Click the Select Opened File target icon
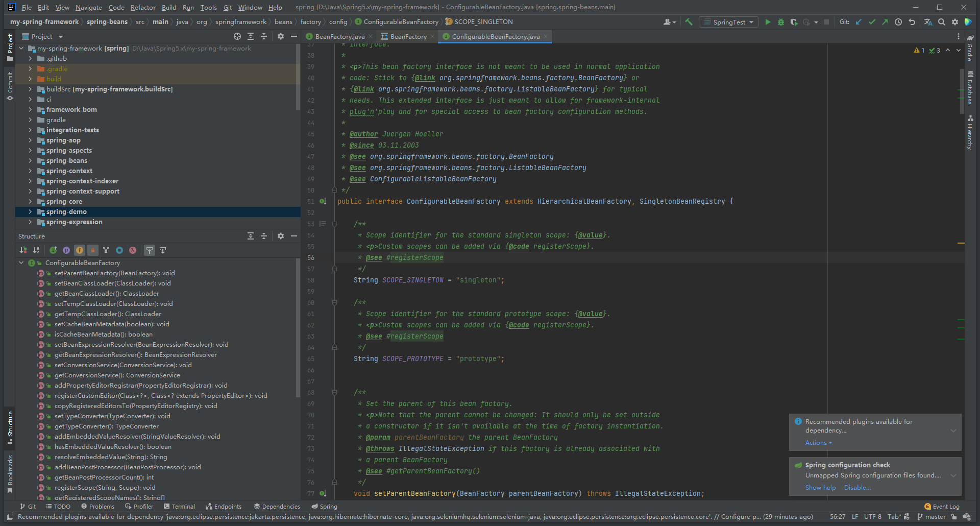The height and width of the screenshot is (526, 980). 237,36
